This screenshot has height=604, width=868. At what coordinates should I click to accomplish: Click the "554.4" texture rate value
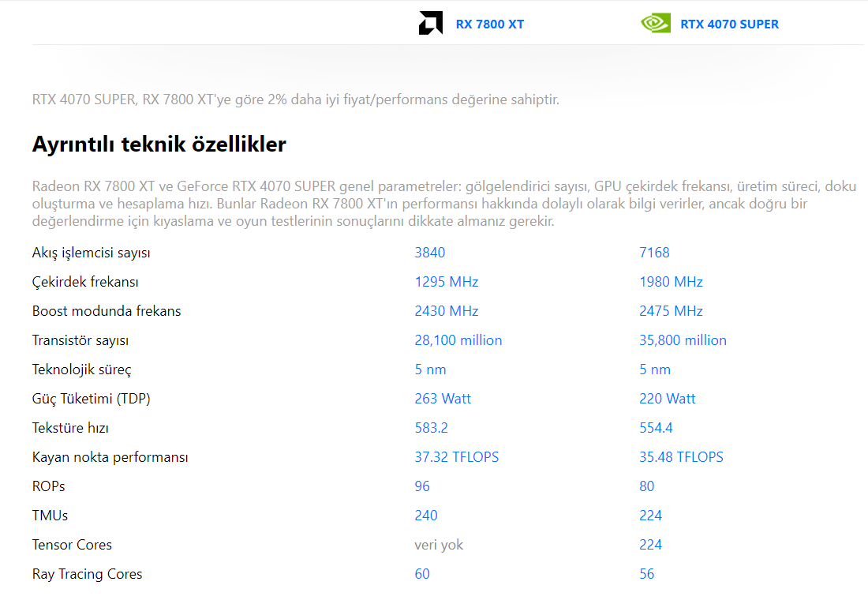click(656, 429)
